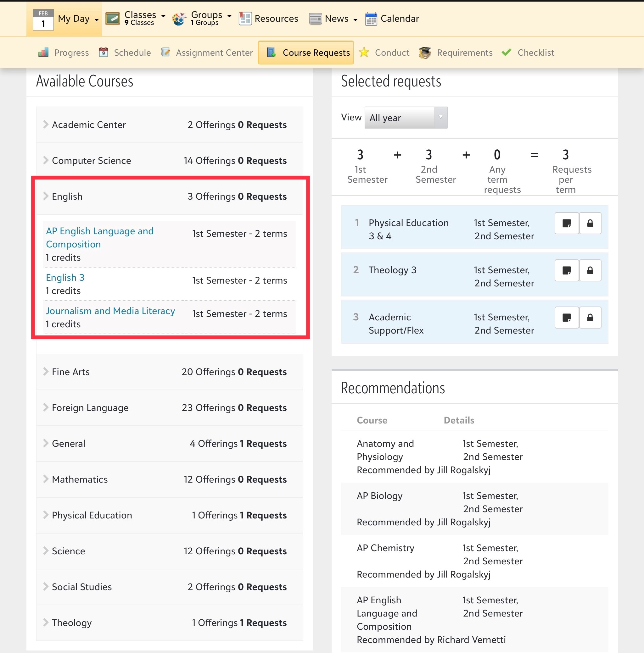Open the Groups dropdown arrow

pyautogui.click(x=229, y=16)
